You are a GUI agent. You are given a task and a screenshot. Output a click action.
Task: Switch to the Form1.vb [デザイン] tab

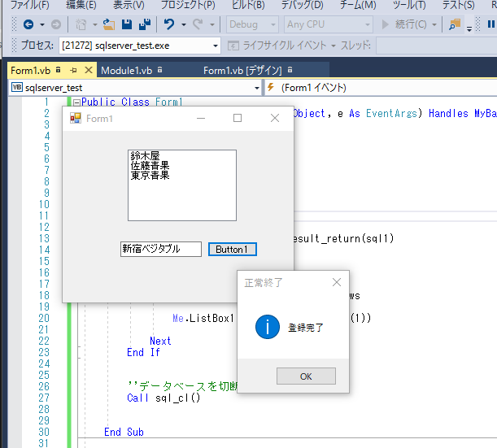pyautogui.click(x=242, y=71)
